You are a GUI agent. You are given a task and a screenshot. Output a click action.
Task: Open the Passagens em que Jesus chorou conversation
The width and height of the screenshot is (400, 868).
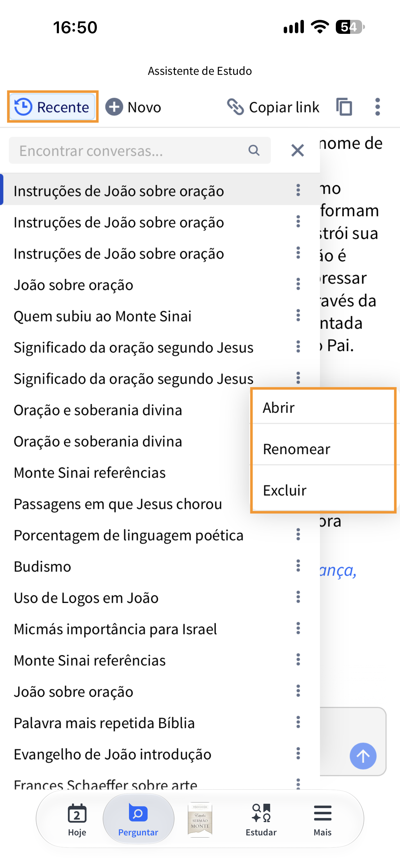(118, 504)
